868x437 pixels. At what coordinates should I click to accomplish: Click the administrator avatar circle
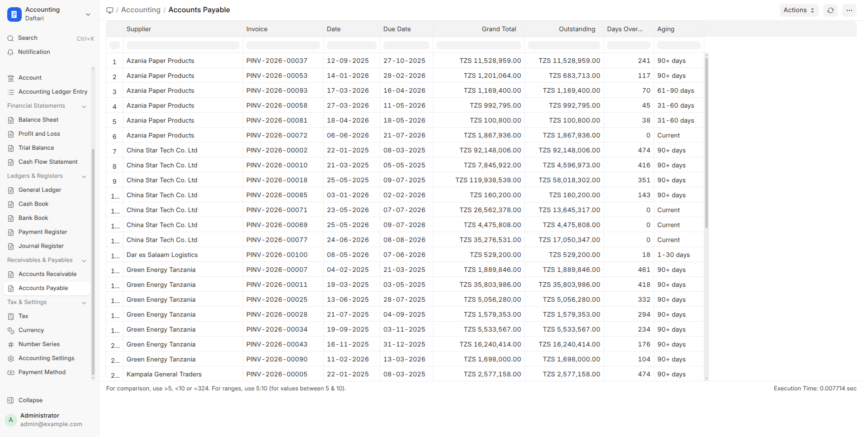11,420
